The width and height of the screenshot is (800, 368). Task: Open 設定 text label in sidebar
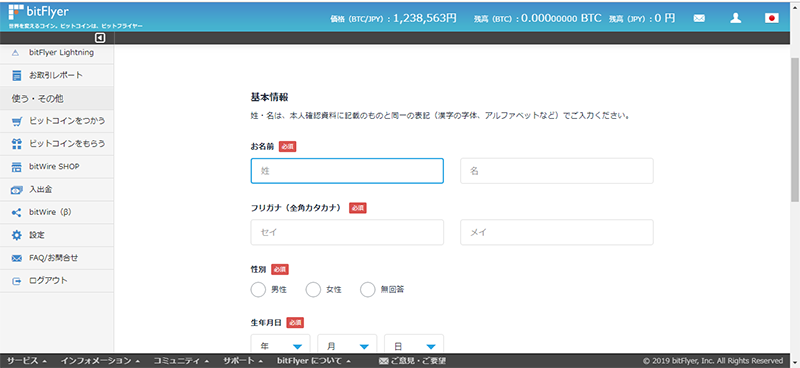point(37,235)
